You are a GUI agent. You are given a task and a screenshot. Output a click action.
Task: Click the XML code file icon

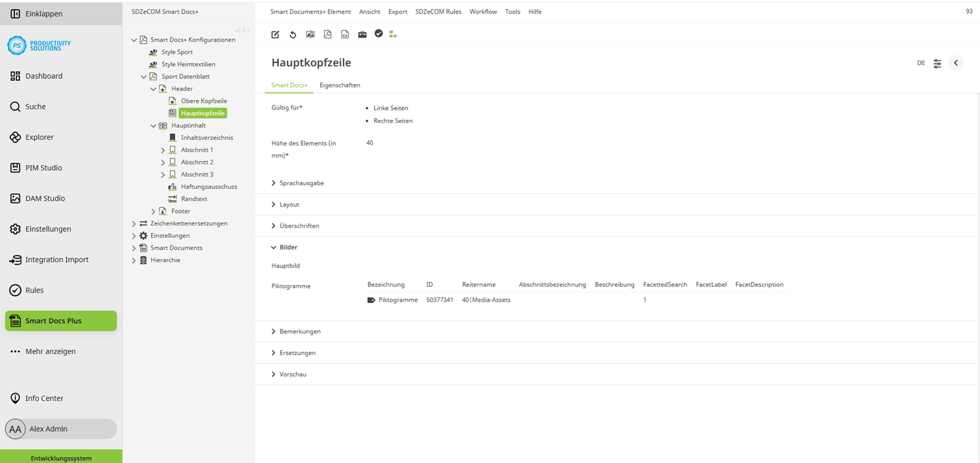click(344, 34)
